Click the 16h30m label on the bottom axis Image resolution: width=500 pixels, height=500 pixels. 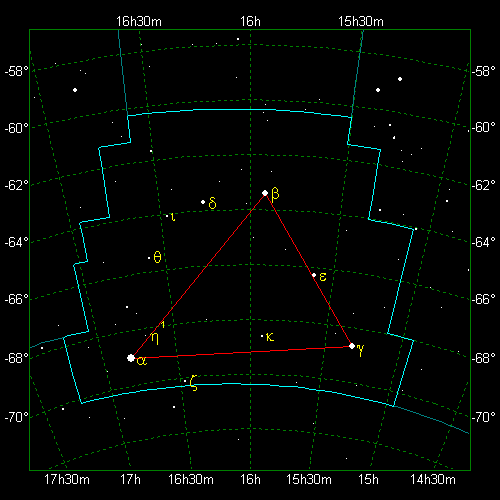point(191,480)
